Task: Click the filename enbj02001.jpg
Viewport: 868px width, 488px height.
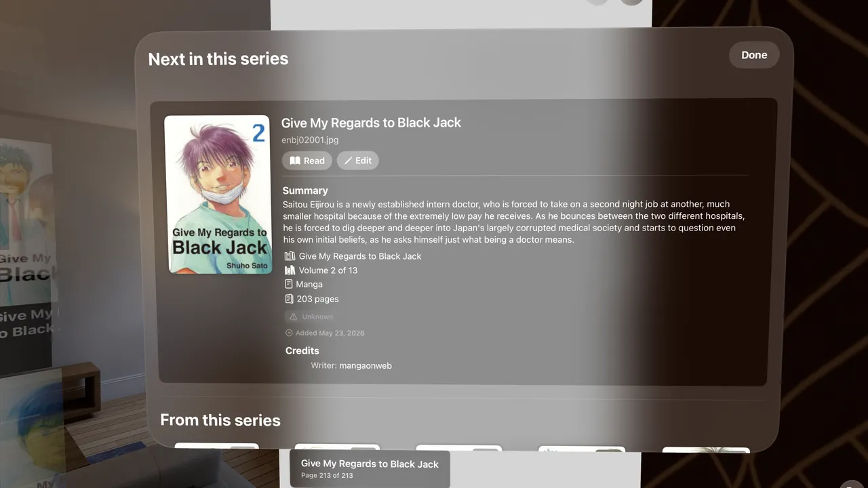Action: click(x=310, y=140)
